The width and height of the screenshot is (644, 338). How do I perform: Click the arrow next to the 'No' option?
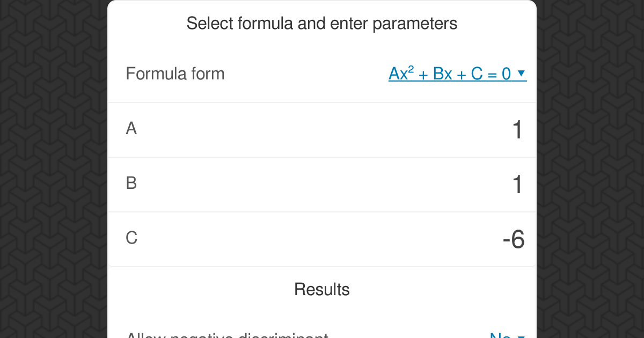pyautogui.click(x=521, y=336)
